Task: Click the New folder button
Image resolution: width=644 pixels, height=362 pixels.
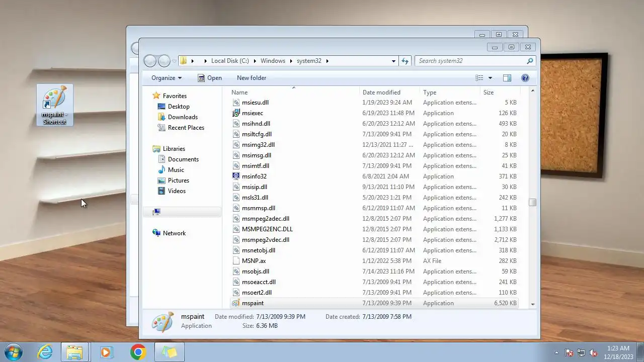Action: click(252, 78)
